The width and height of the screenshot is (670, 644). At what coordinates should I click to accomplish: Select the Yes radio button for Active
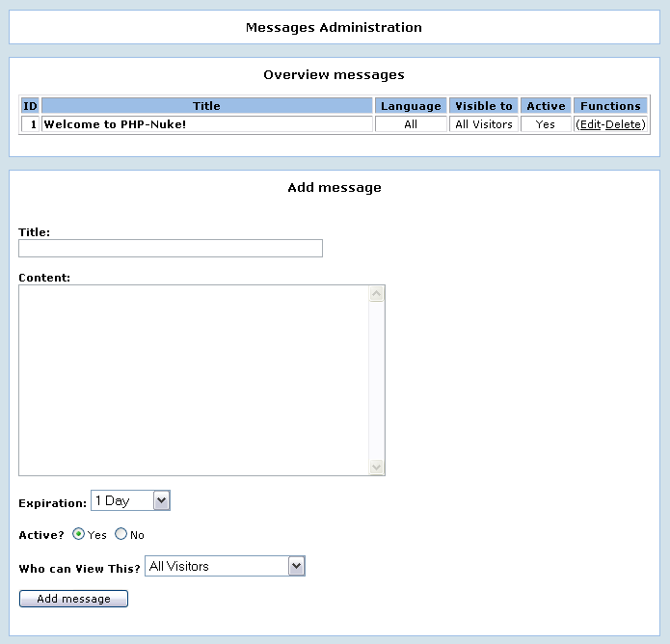click(x=79, y=534)
